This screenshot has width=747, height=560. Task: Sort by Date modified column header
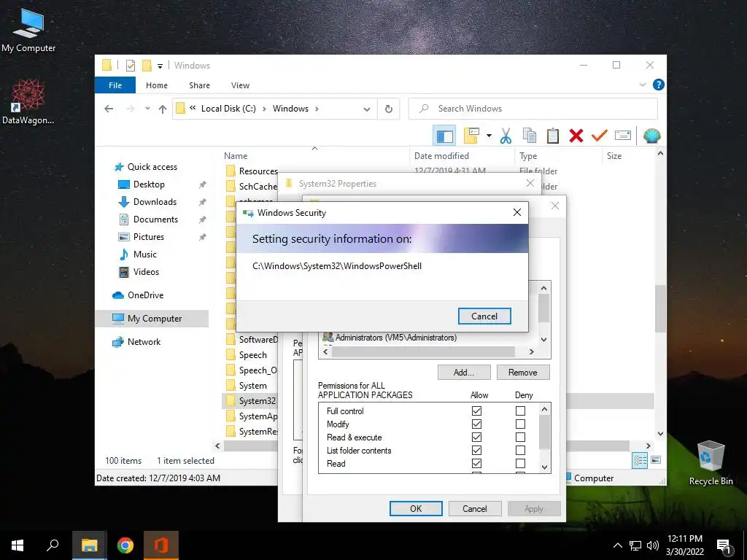[441, 156]
